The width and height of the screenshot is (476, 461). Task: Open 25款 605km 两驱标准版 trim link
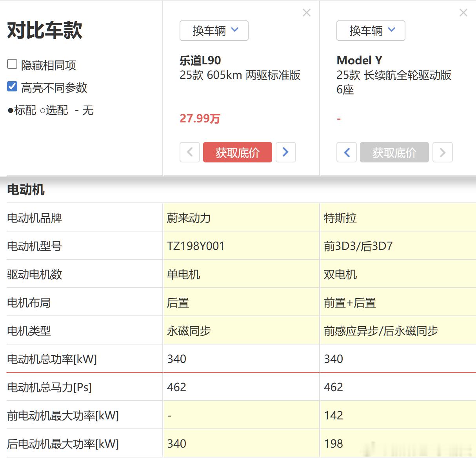tap(240, 75)
